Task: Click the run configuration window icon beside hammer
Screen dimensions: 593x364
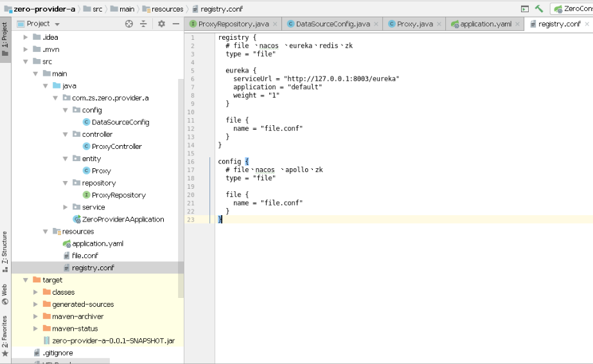Action: (524, 9)
